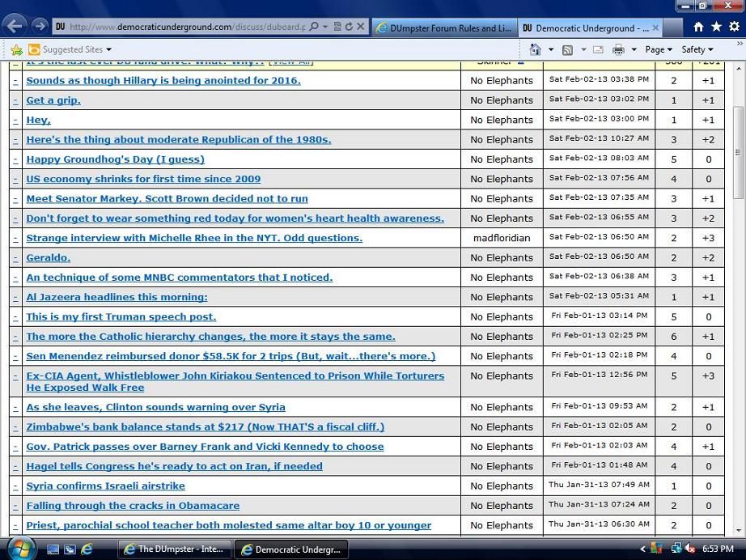746x560 pixels.
Task: Expand the address bar dropdown arrow
Action: (x=325, y=27)
